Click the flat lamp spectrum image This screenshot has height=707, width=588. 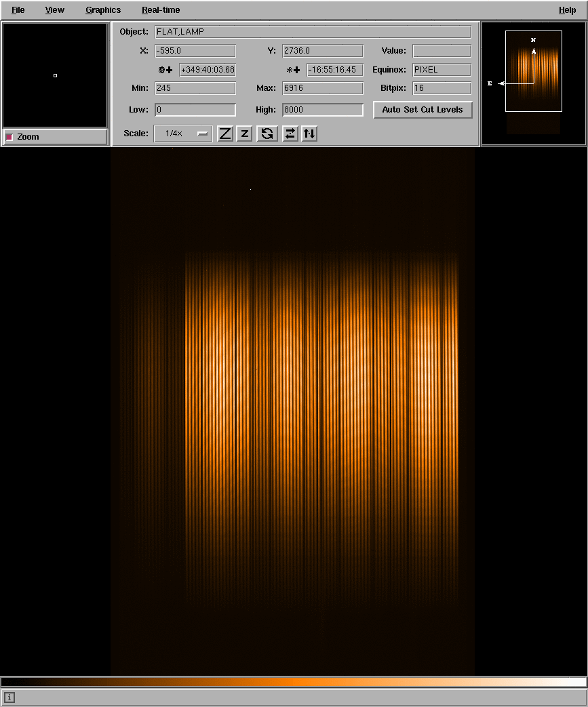click(292, 411)
